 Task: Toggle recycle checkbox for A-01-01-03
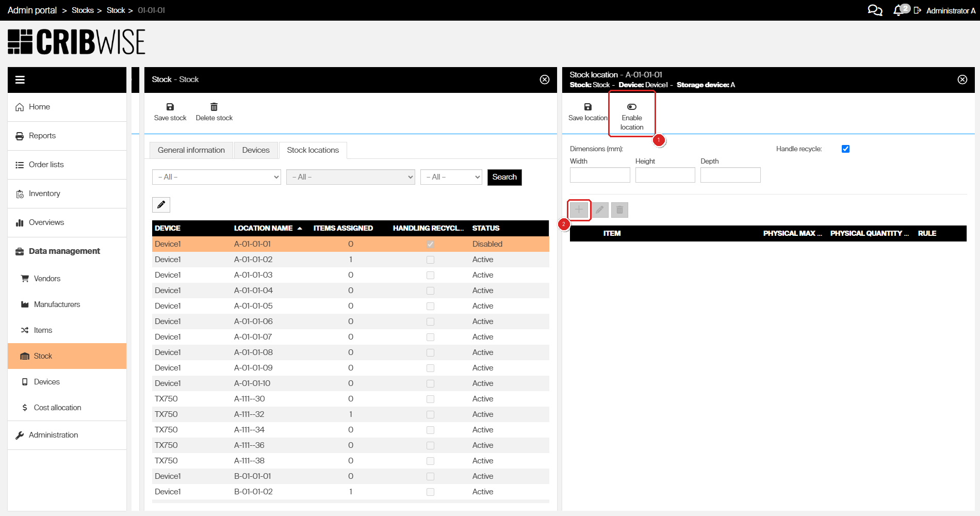click(x=430, y=275)
